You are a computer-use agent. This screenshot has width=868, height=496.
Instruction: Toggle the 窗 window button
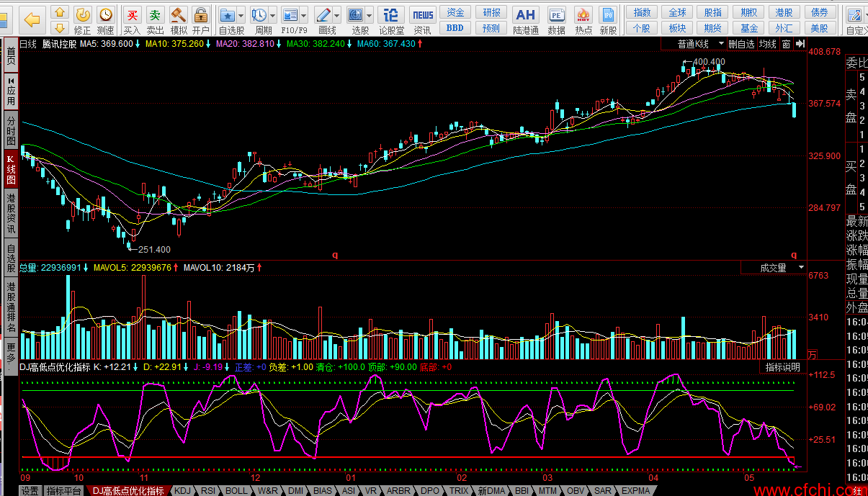[786, 45]
